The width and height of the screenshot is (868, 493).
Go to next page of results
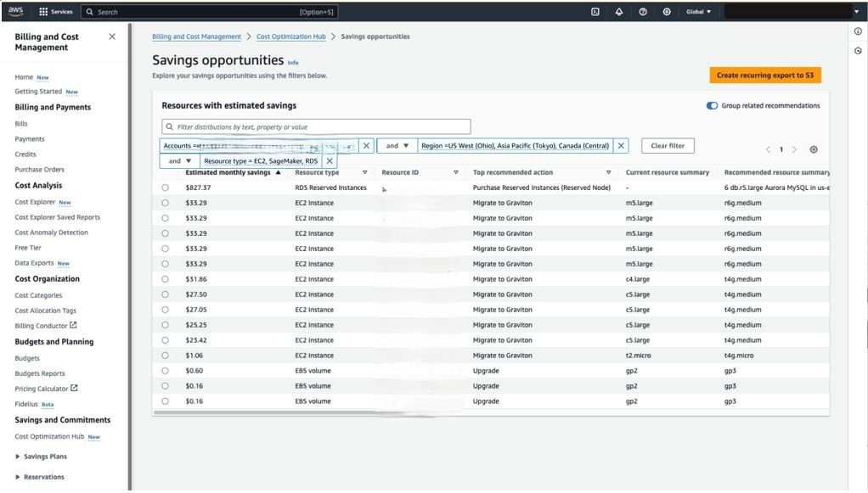click(794, 149)
